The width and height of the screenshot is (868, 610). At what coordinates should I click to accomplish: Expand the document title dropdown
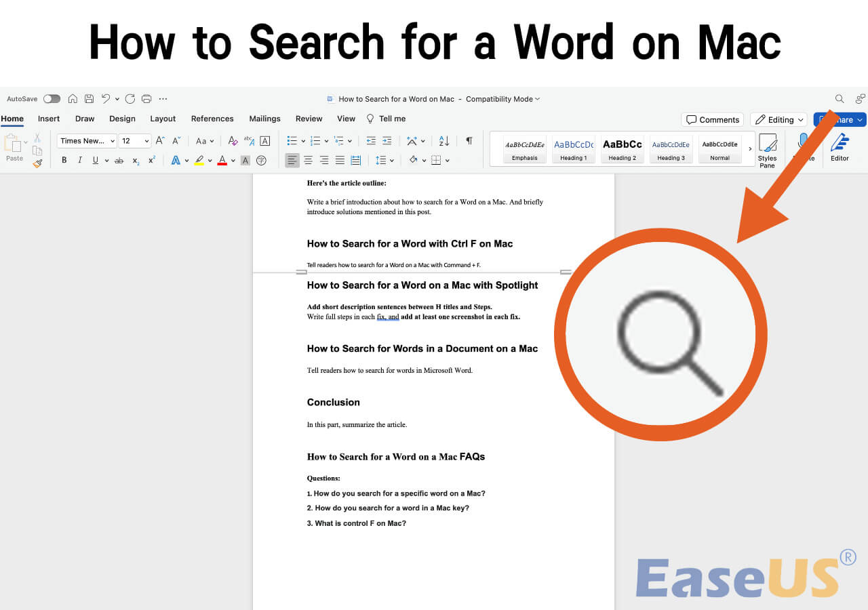pyautogui.click(x=538, y=99)
